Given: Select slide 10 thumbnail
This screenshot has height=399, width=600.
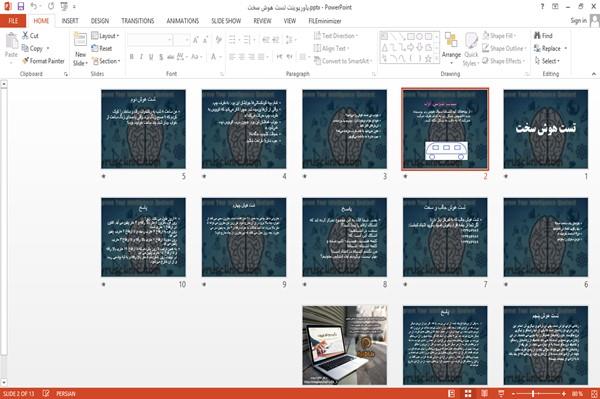Looking at the screenshot, I should 143,237.
